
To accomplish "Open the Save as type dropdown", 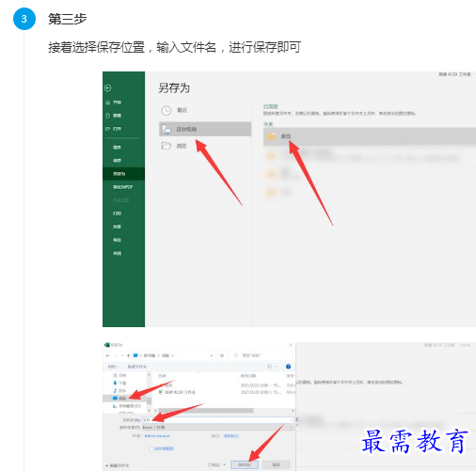I will (x=218, y=428).
